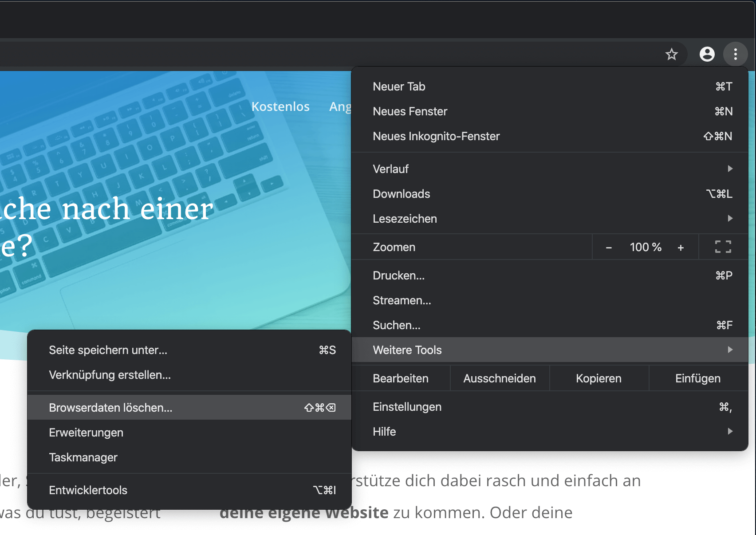Open a Neuer Tab

click(550, 87)
